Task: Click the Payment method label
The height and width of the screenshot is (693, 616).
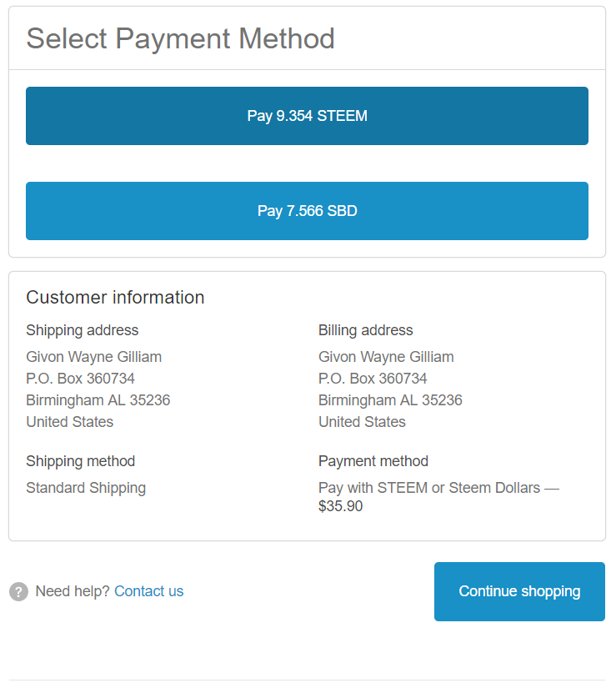Action: (373, 461)
